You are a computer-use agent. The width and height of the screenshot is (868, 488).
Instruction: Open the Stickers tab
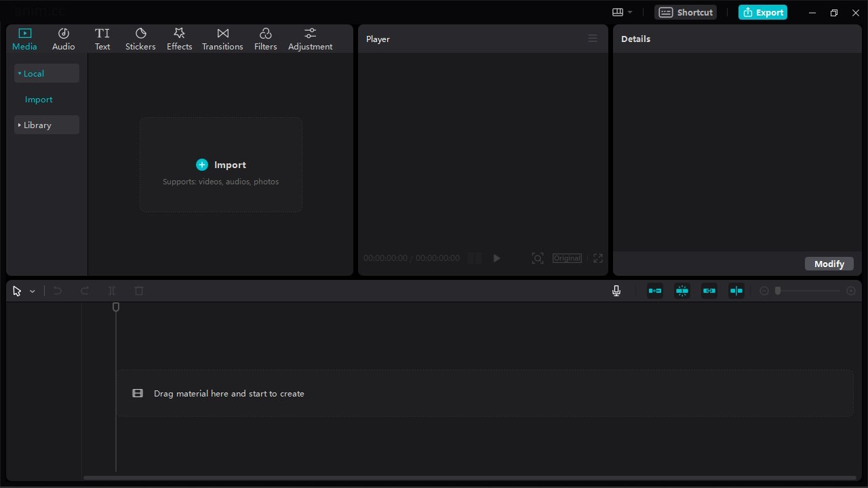(x=140, y=39)
